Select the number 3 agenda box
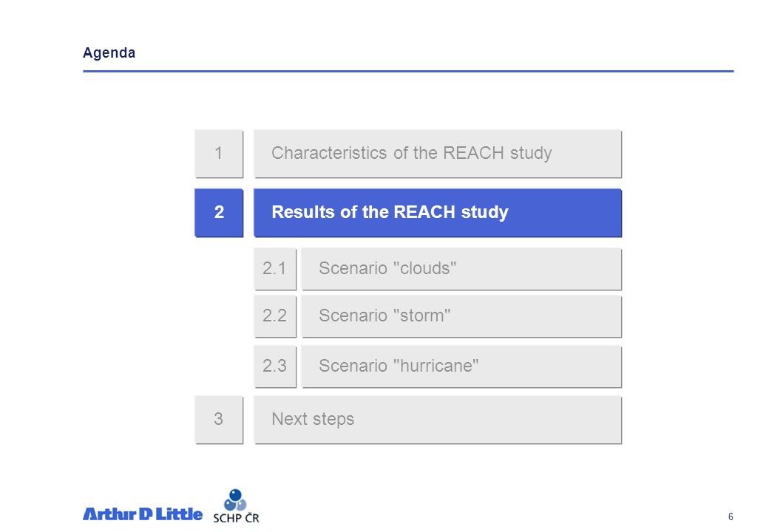Viewport: 769px width, 532px height. (x=219, y=420)
